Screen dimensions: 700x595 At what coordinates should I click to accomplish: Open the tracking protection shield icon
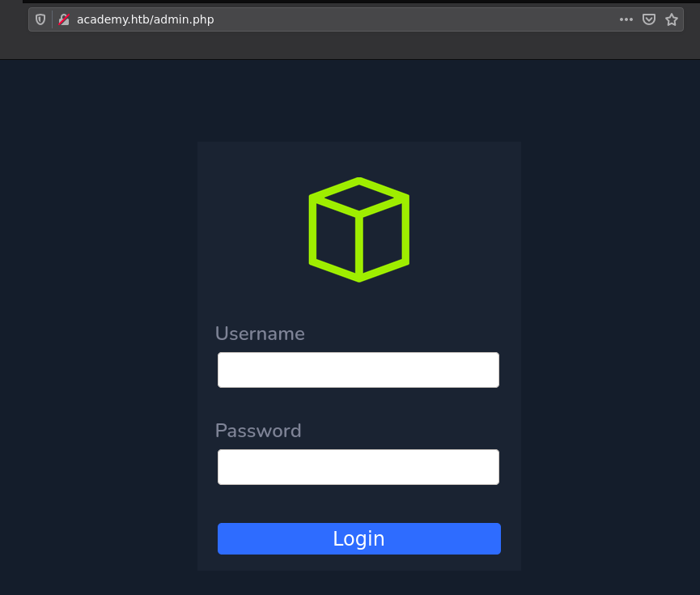pyautogui.click(x=40, y=19)
